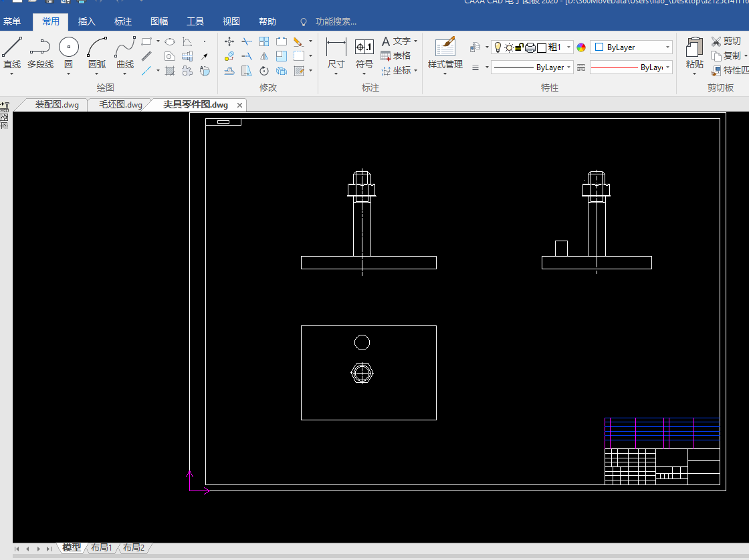Click the 剪切 cut button
This screenshot has width=749, height=560.
726,41
